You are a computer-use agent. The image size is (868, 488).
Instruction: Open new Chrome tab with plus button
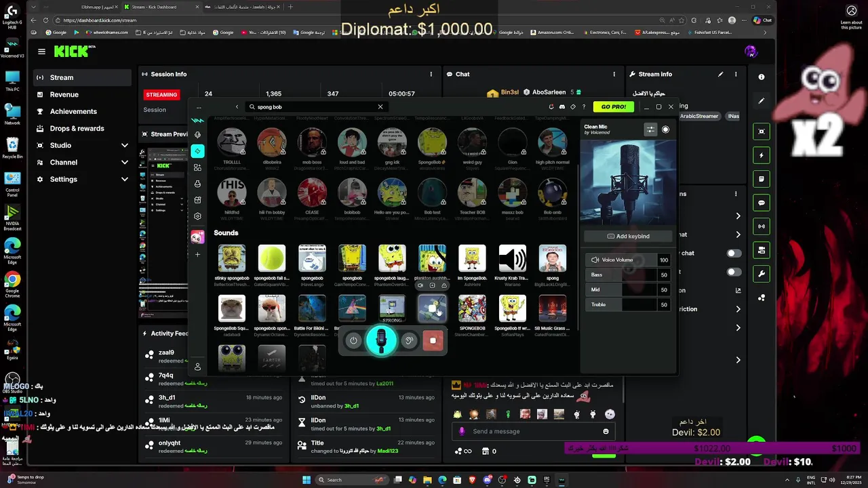coord(290,7)
